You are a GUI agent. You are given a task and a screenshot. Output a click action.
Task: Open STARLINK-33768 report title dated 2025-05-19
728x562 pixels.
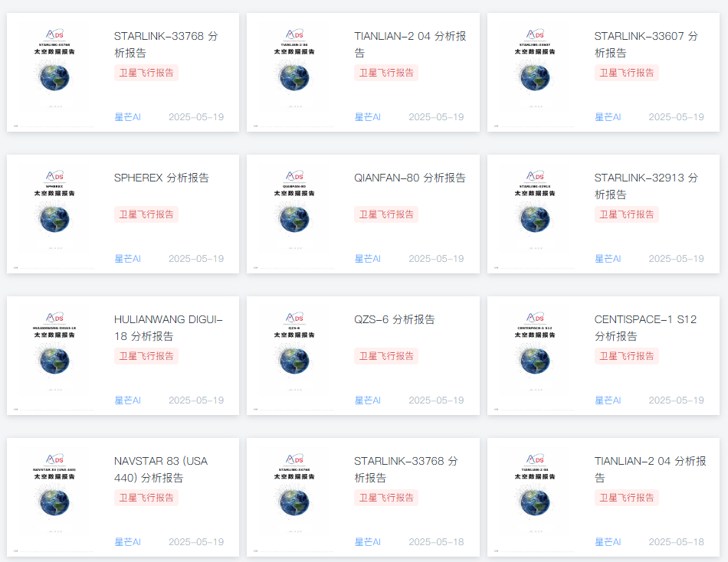tap(165, 44)
